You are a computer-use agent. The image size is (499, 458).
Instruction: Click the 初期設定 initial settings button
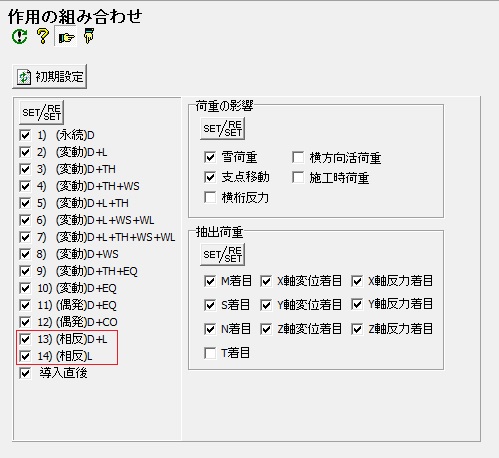[x=50, y=77]
